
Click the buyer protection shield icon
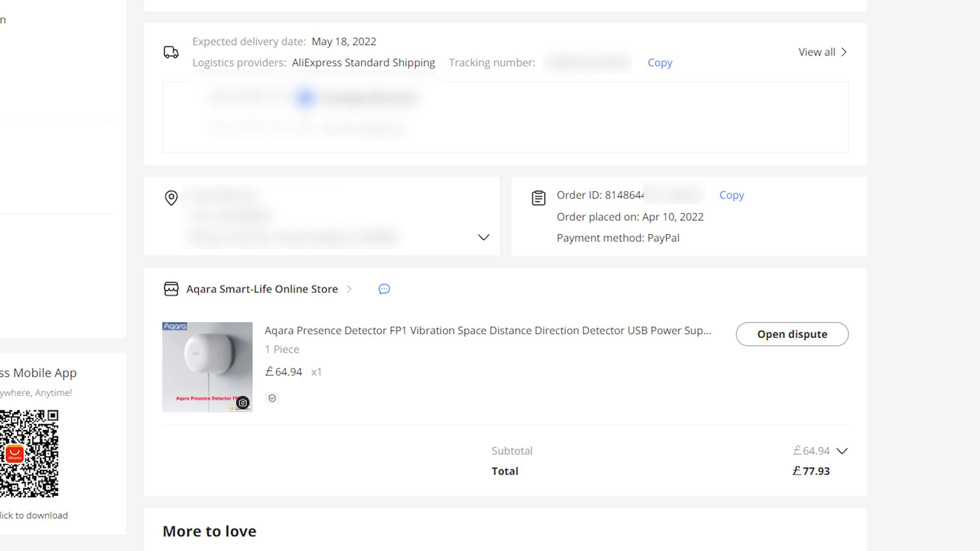(x=272, y=398)
